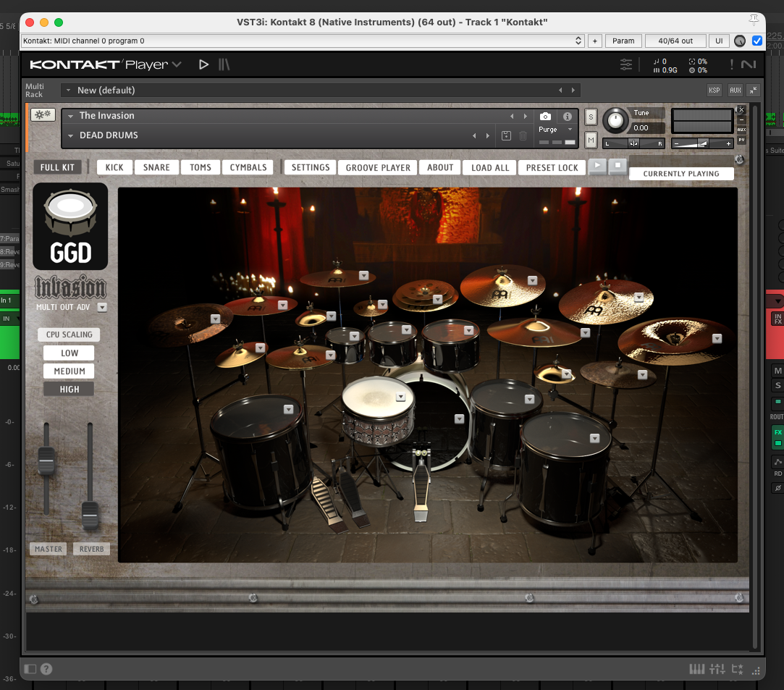Click the UI button
This screenshot has height=690, width=784.
point(719,41)
